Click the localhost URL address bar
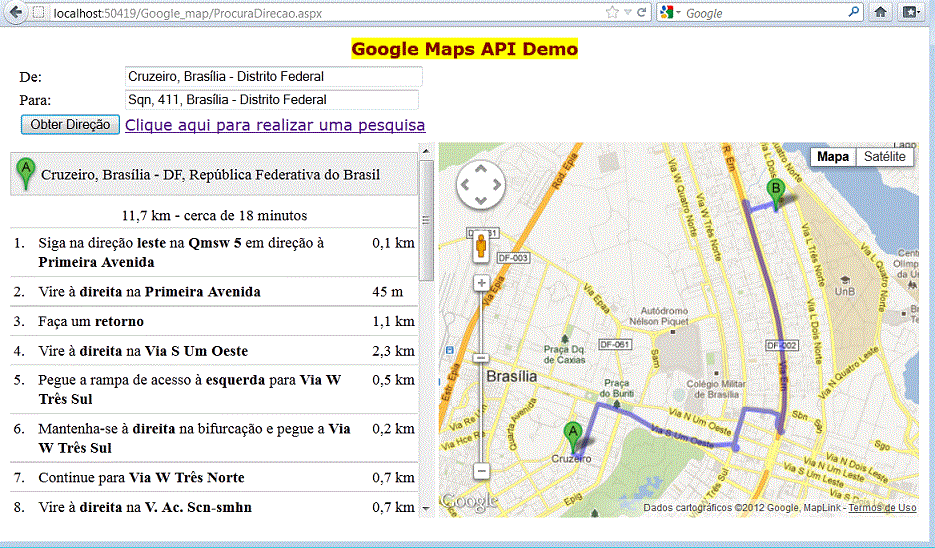This screenshot has height=548, width=935. [328, 13]
